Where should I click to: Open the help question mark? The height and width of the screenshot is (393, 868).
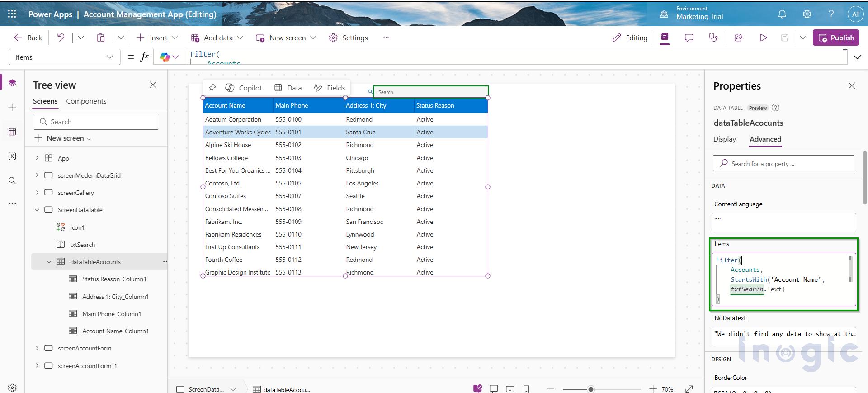(x=831, y=14)
